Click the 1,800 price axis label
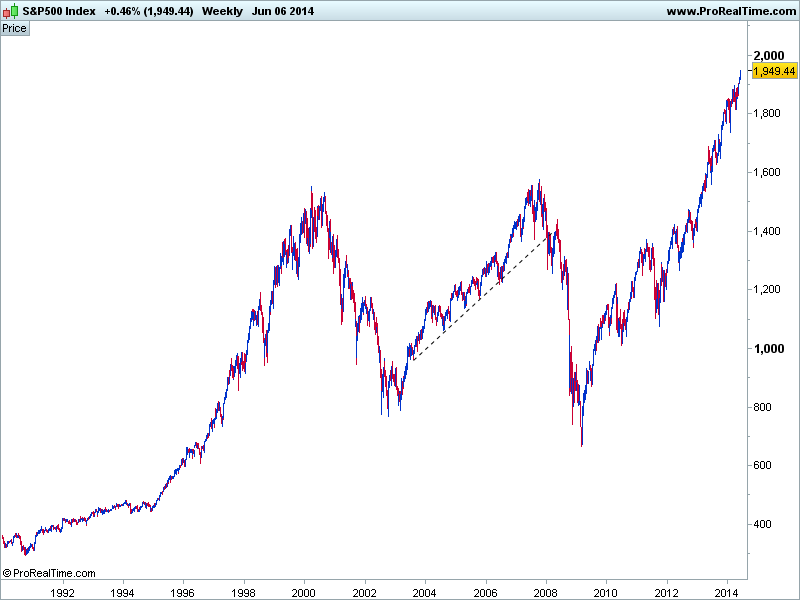Image resolution: width=800 pixels, height=600 pixels. click(x=767, y=113)
